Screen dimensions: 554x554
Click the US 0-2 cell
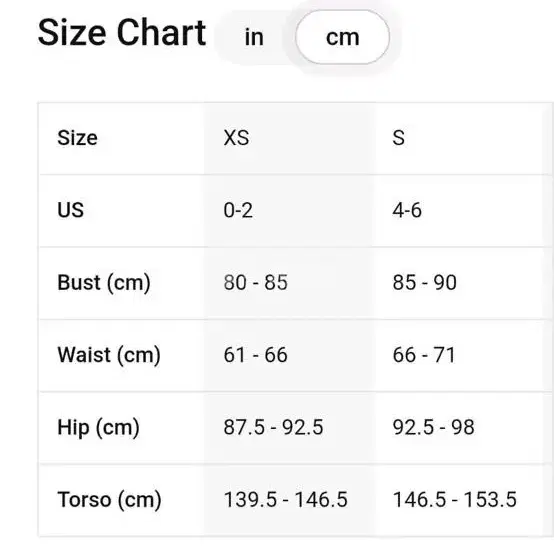(238, 210)
